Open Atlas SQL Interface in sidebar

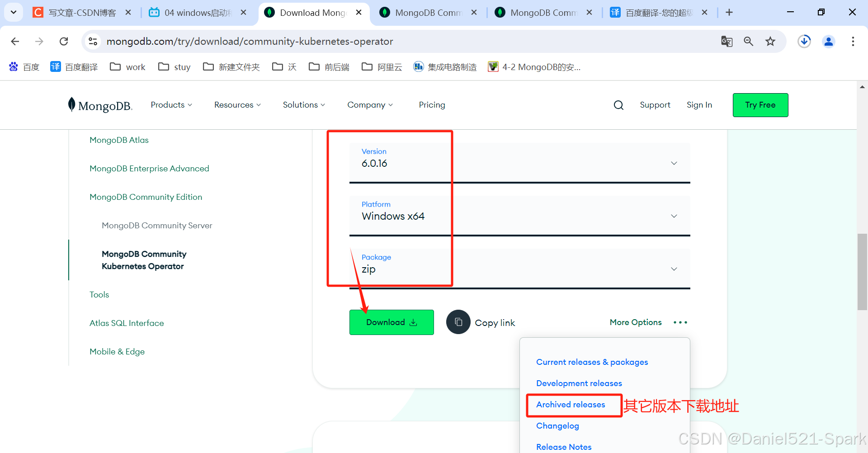click(127, 323)
